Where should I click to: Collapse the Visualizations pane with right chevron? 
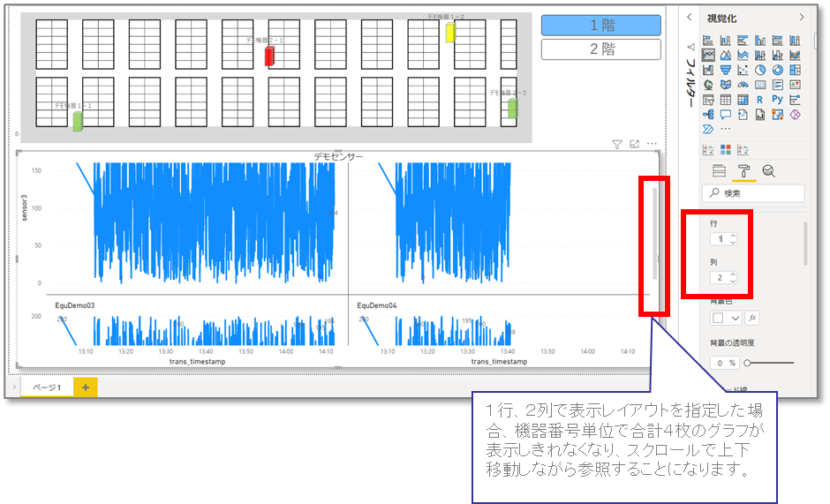(802, 17)
